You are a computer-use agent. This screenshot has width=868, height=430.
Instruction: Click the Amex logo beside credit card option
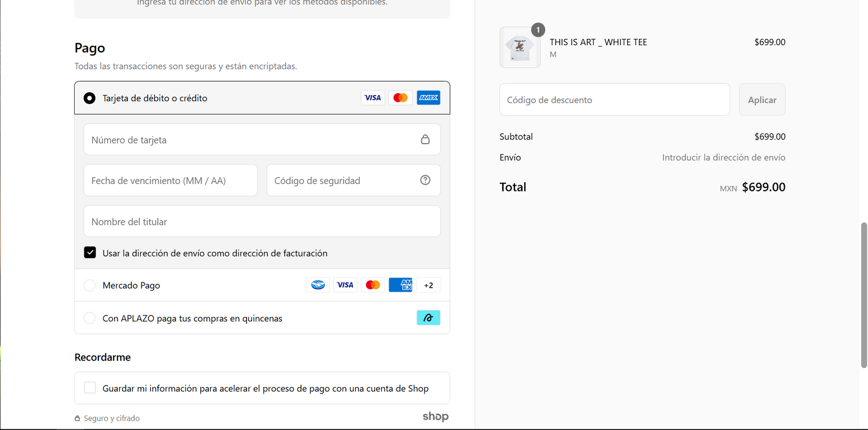tap(428, 98)
